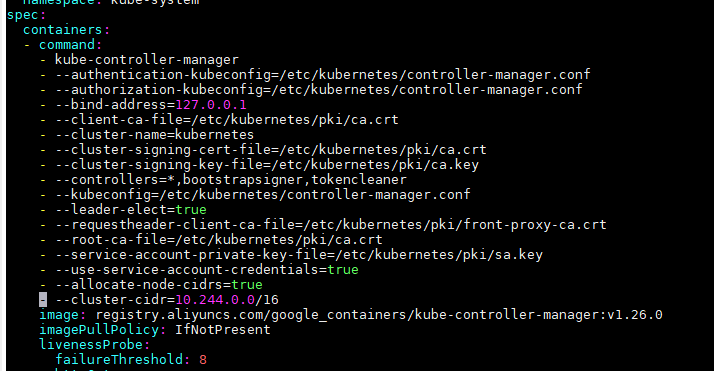The height and width of the screenshot is (371, 714).
Task: Click true value of --use-service-account-credentials
Action: click(x=343, y=269)
